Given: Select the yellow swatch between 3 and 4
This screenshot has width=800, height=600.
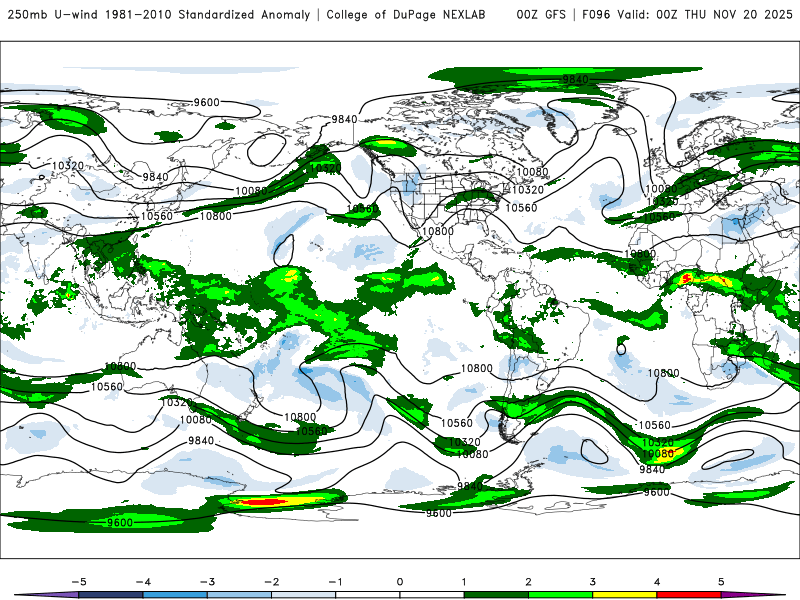Looking at the screenshot, I should pyautogui.click(x=625, y=595).
